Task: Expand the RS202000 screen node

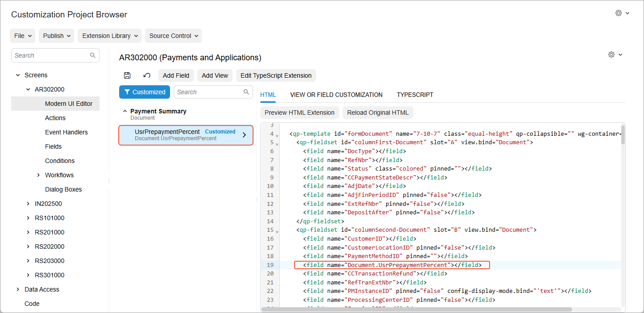Action: pyautogui.click(x=28, y=246)
